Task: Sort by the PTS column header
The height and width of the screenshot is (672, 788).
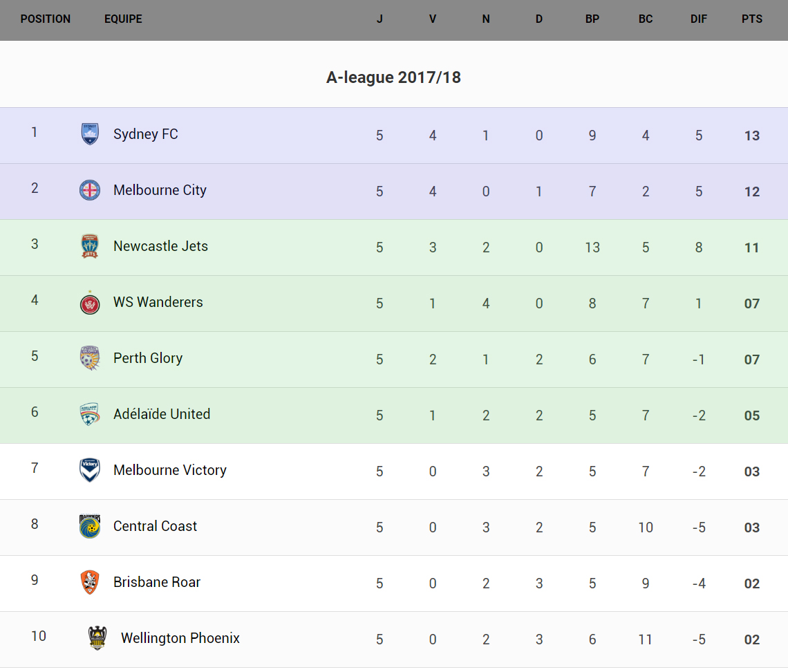Action: tap(752, 19)
